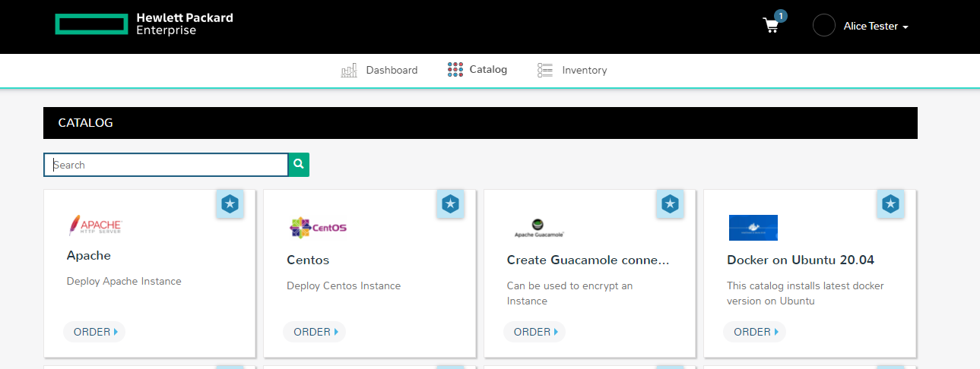Favorite the Apache catalog item star
The image size is (980, 369).
coord(230,204)
